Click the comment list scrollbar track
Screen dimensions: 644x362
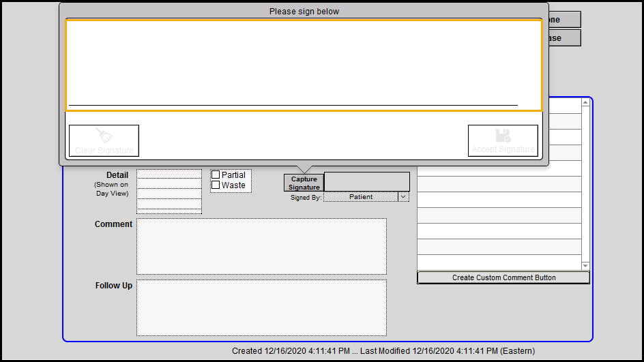tap(585, 184)
